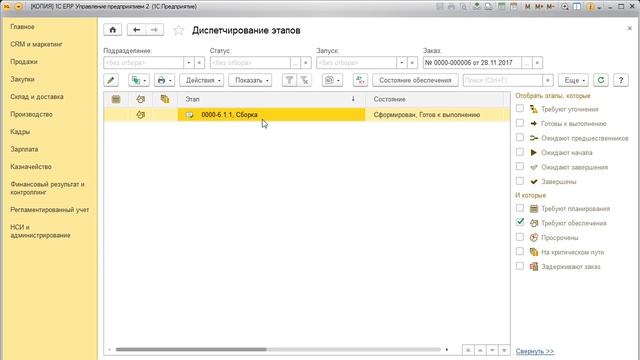Open the Склад и доставка section
The height and width of the screenshot is (360, 640).
click(x=37, y=97)
